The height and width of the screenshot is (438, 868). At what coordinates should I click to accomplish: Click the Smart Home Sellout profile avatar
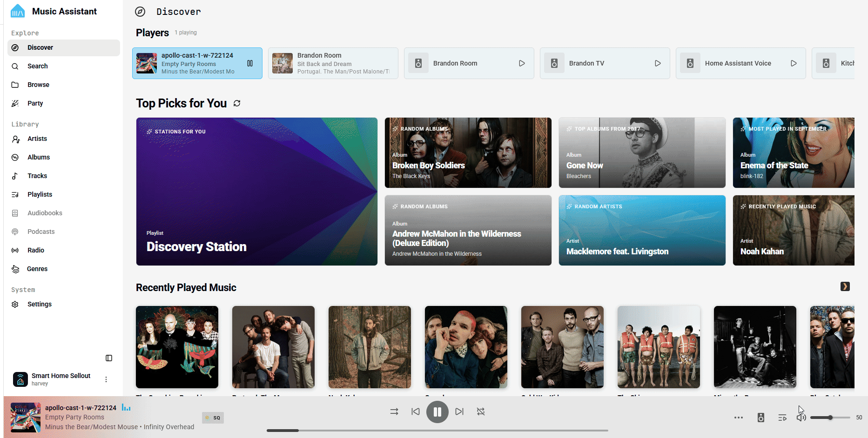coord(20,379)
